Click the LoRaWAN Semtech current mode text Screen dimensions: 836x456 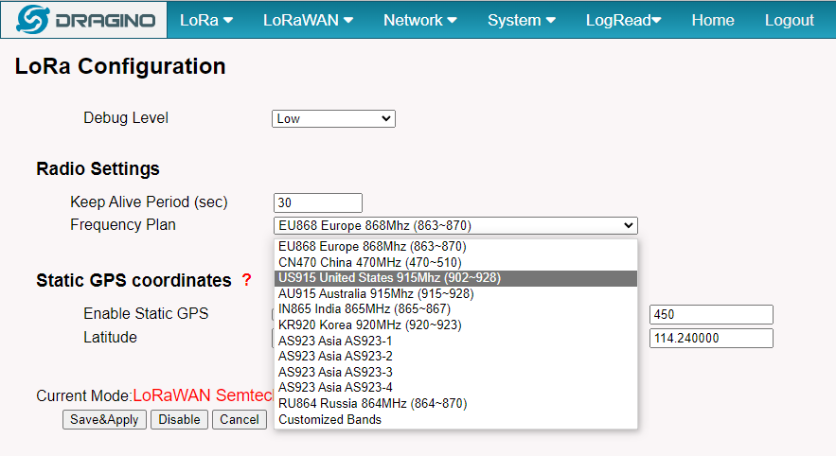pyautogui.click(x=203, y=395)
